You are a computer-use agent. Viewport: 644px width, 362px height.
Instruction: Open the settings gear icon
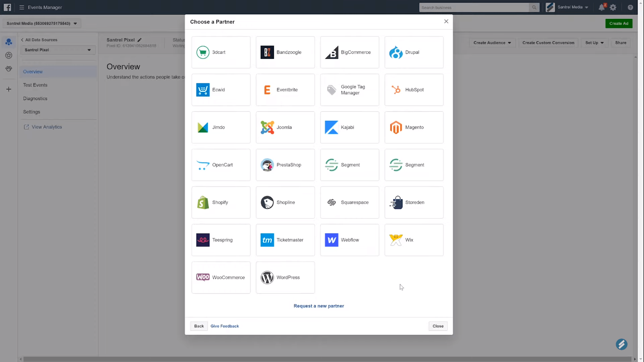[x=613, y=8]
